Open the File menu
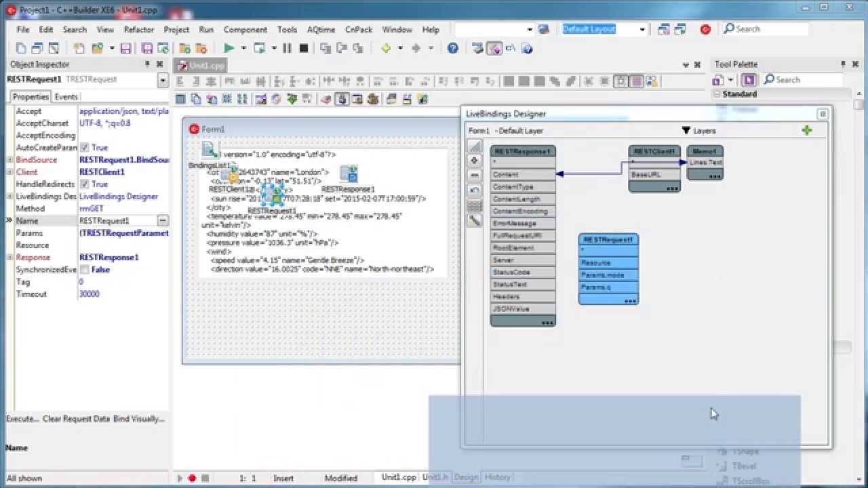 [x=23, y=30]
